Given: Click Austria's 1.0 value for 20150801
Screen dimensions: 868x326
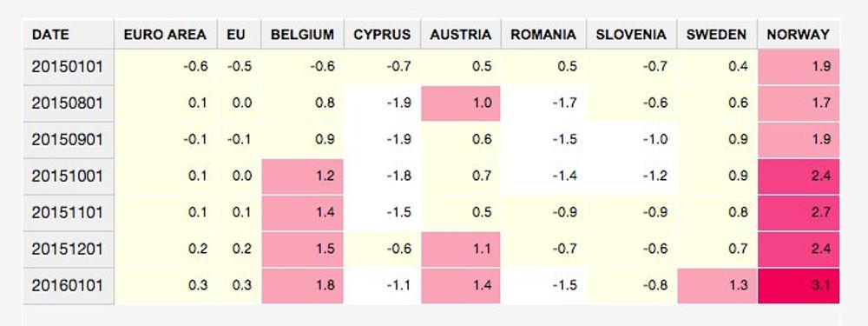Looking at the screenshot, I should click(461, 103).
